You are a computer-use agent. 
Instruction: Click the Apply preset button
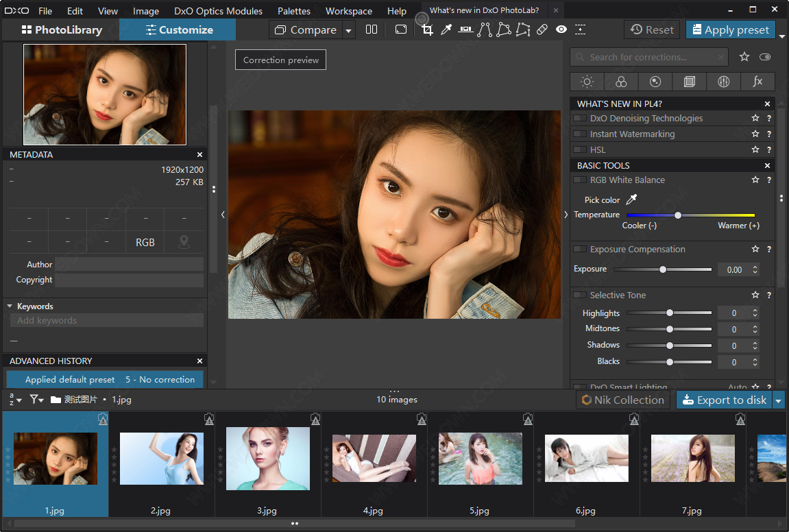(730, 29)
